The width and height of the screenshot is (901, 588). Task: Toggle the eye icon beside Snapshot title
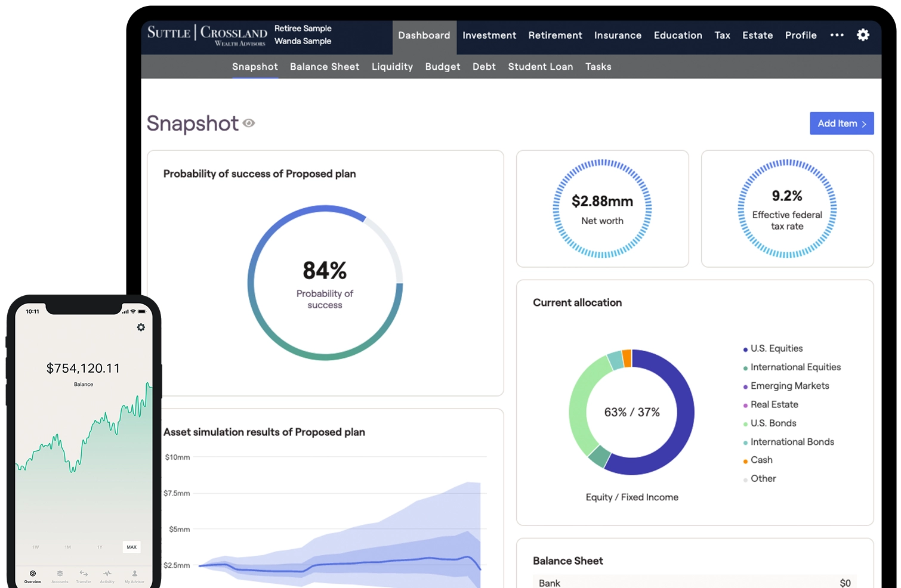[x=249, y=123]
